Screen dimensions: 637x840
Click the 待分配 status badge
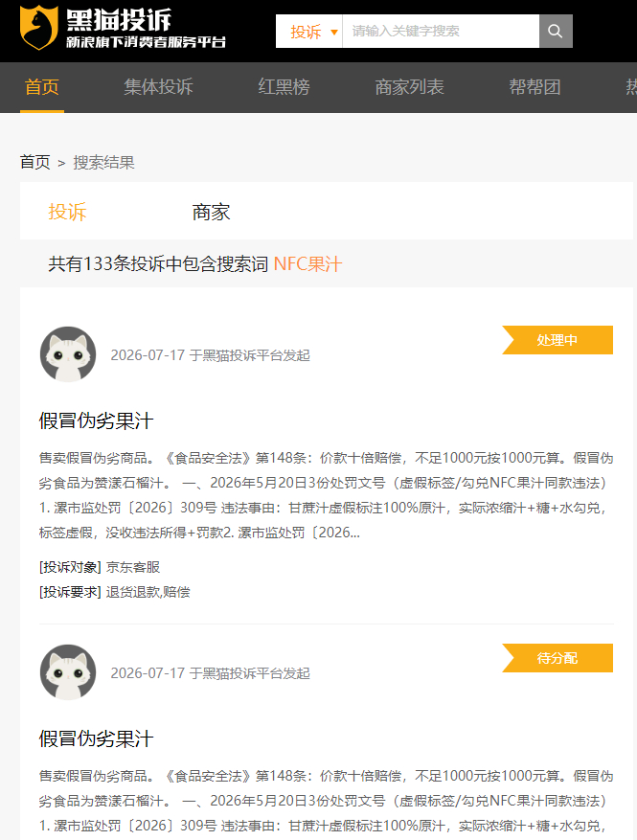pyautogui.click(x=557, y=658)
